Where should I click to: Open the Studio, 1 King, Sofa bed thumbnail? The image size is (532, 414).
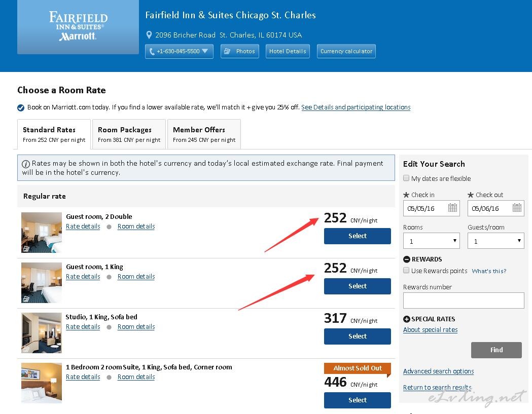point(42,332)
